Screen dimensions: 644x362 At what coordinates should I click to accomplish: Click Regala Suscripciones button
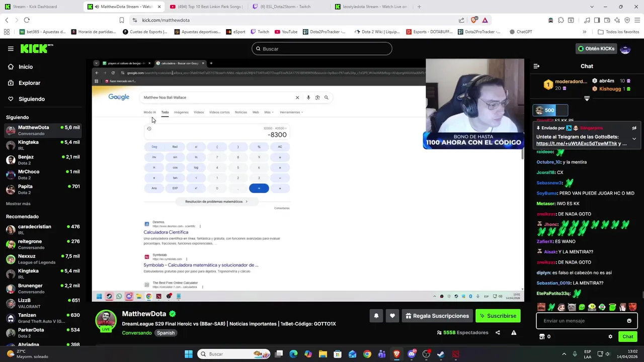tap(437, 316)
